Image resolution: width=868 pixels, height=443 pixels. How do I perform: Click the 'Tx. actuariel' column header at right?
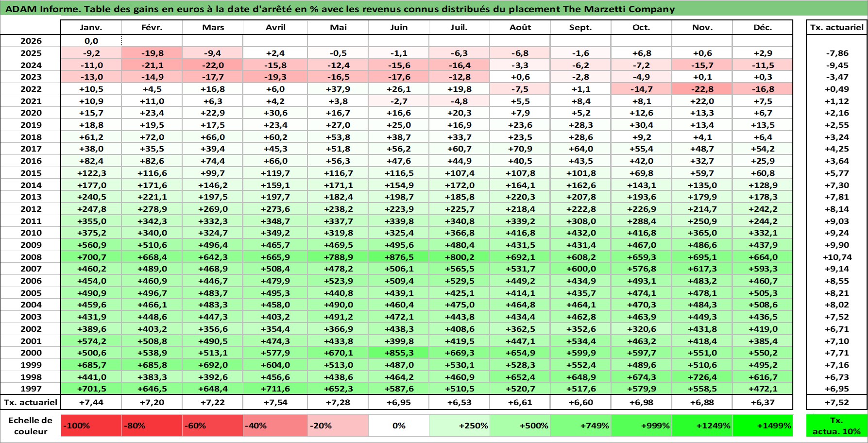836,28
